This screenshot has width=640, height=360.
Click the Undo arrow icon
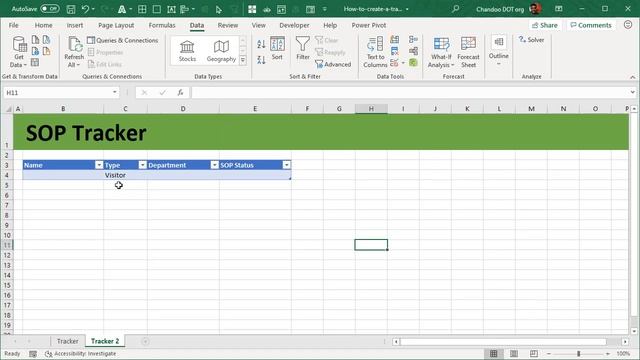pos(85,9)
